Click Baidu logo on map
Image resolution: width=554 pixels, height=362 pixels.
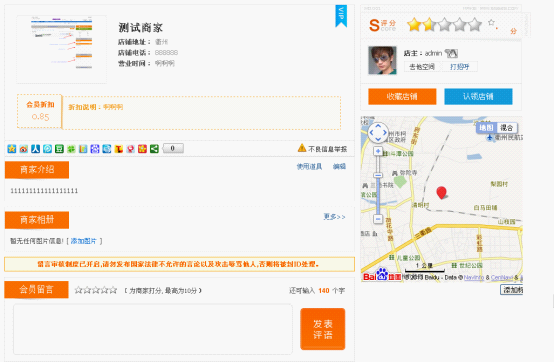(382, 274)
